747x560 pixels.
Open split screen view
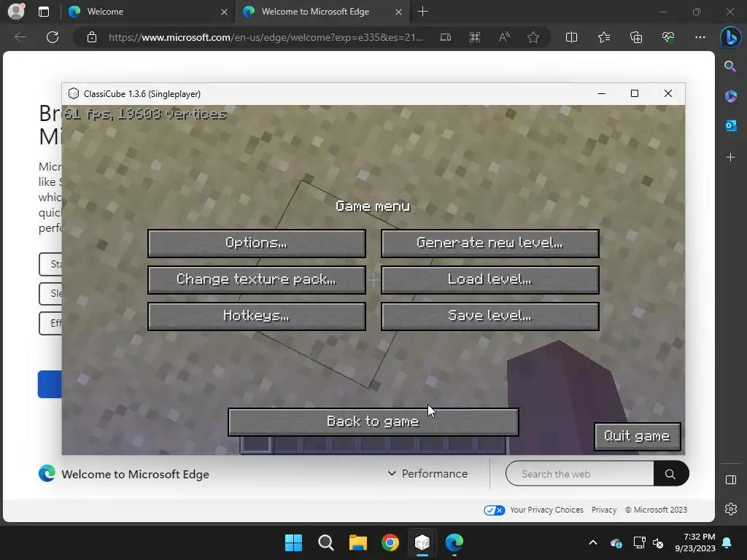click(x=571, y=37)
